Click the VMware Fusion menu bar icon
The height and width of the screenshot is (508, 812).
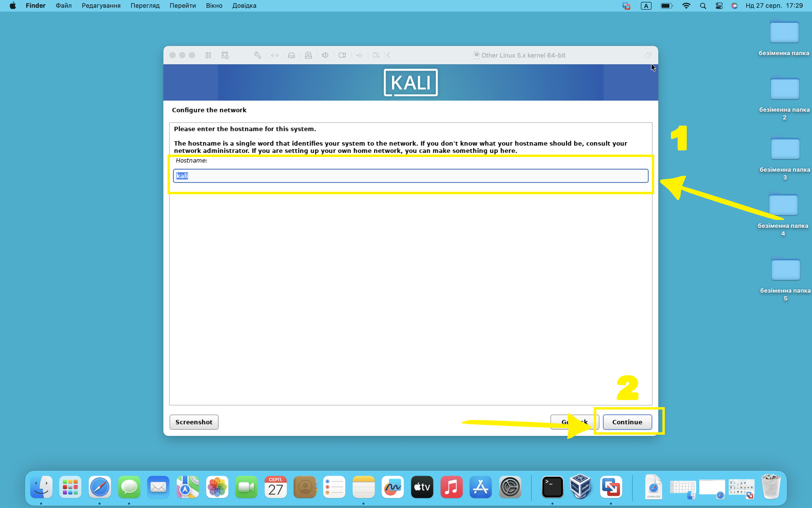point(626,6)
